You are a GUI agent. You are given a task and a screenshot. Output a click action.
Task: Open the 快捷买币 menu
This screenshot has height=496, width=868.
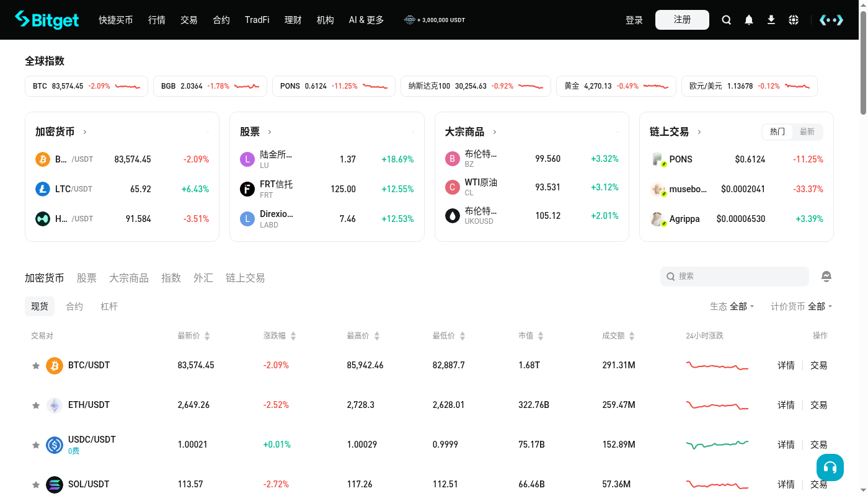(116, 20)
